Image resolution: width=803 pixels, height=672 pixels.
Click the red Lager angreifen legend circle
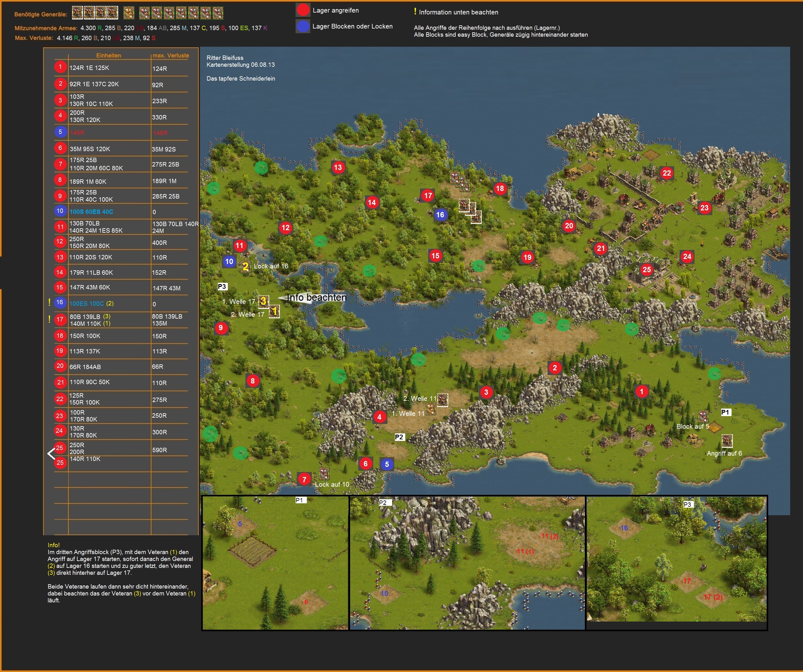coord(303,10)
